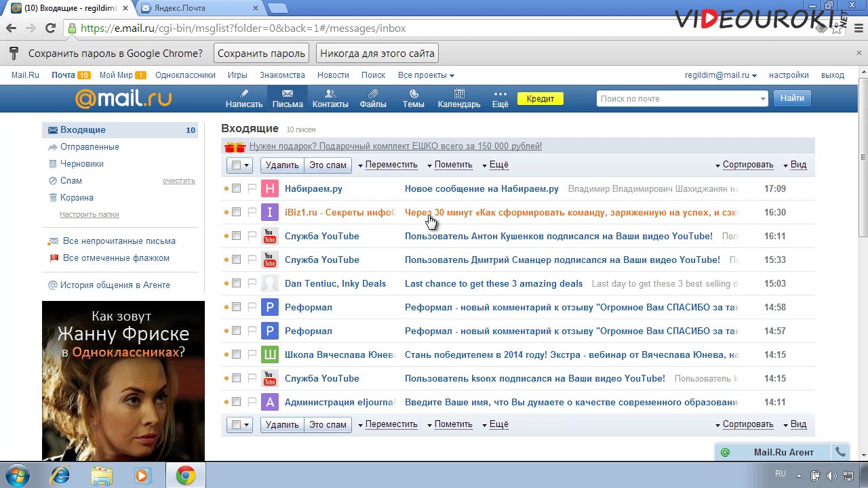
Task: Select Отправленные folder
Action: click(90, 146)
